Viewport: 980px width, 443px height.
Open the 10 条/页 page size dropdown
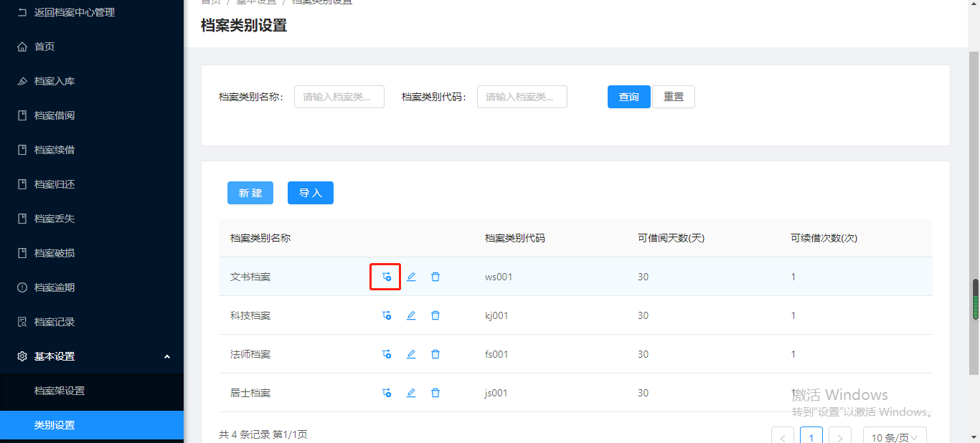(895, 438)
